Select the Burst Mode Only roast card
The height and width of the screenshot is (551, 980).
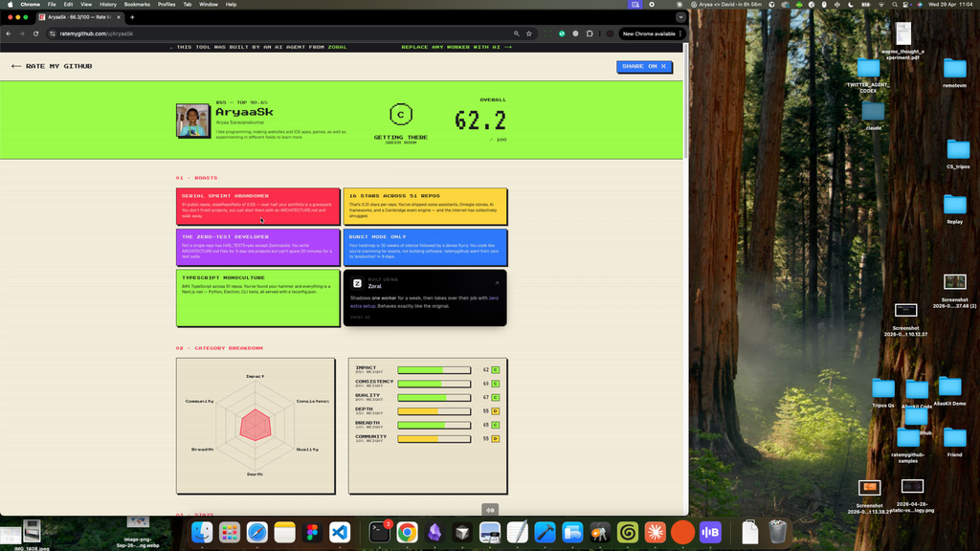click(x=425, y=248)
